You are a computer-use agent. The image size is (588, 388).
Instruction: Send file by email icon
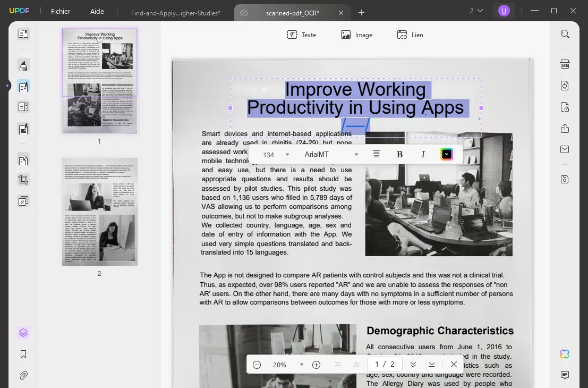pyautogui.click(x=565, y=149)
